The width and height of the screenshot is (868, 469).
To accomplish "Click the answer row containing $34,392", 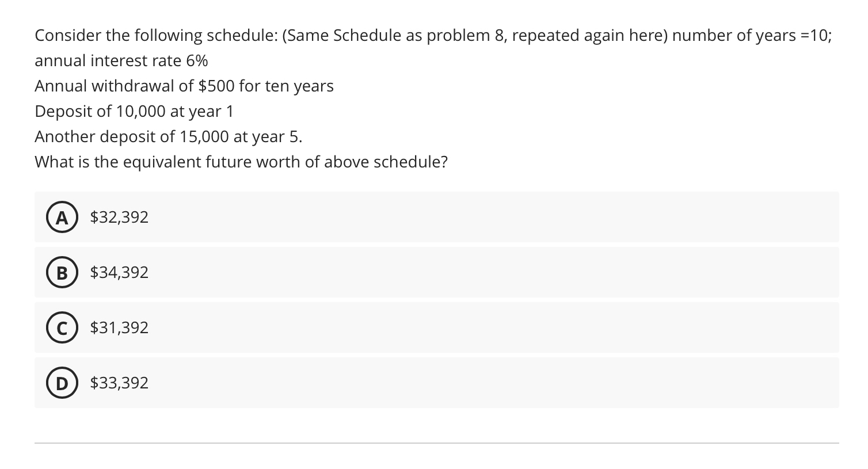I will tap(436, 272).
